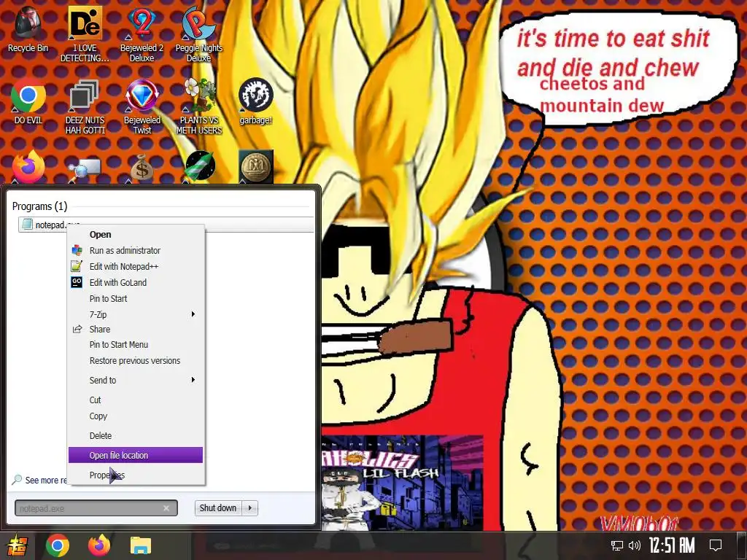Open Chrome from the taskbar
This screenshot has height=560, width=747.
point(57,545)
